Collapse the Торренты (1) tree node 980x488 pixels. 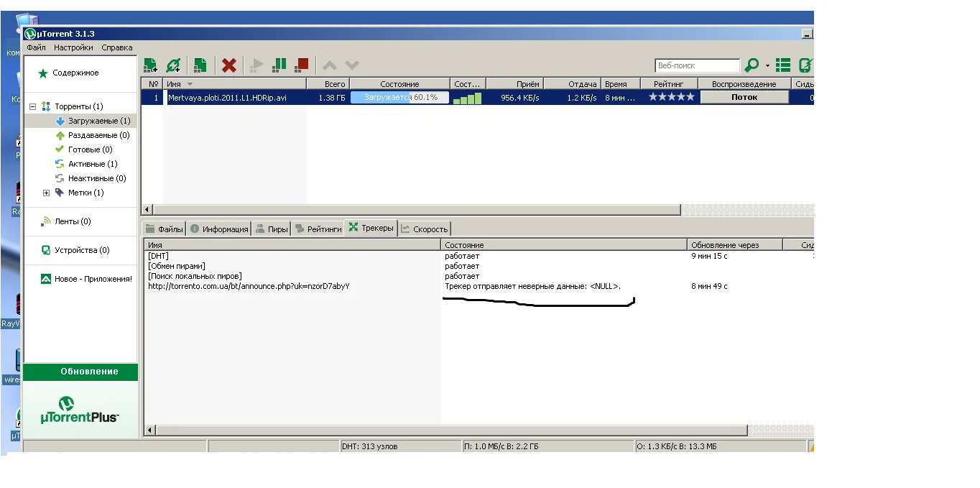coord(32,106)
